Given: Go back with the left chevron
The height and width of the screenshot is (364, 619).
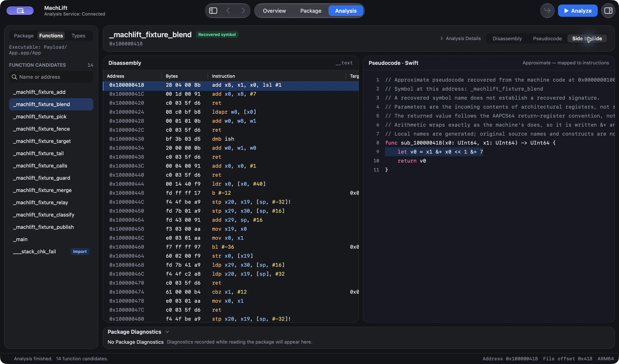Looking at the screenshot, I should click(x=228, y=11).
